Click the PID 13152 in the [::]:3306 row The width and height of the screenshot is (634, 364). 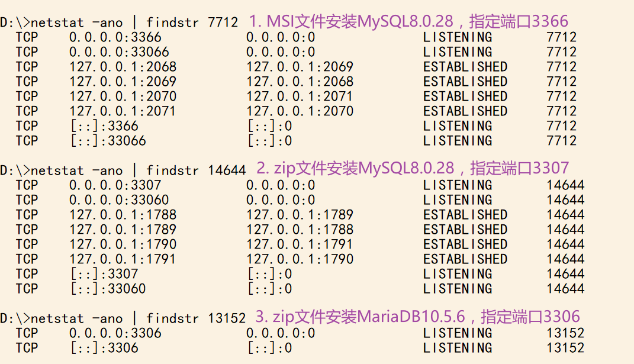pos(566,348)
